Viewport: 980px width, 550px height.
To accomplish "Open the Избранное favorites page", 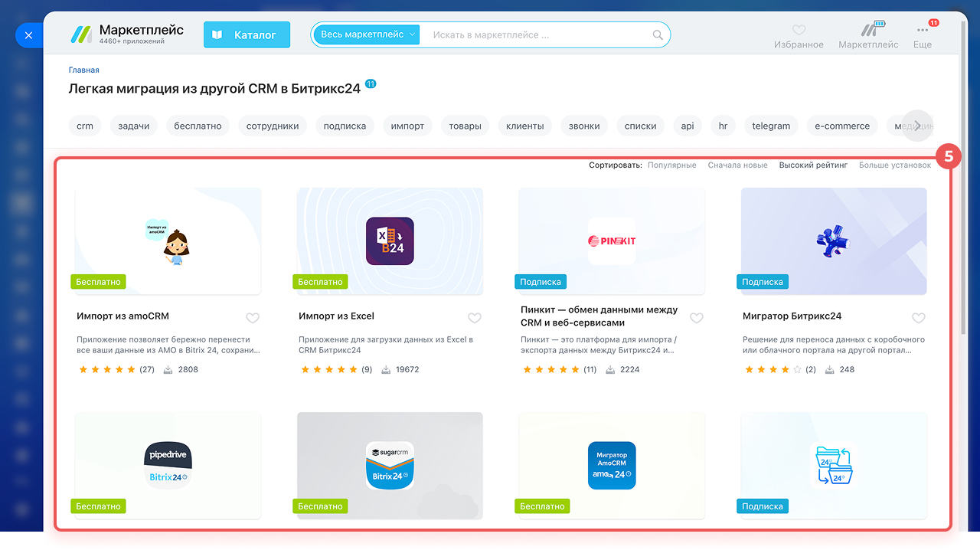I will [x=799, y=36].
